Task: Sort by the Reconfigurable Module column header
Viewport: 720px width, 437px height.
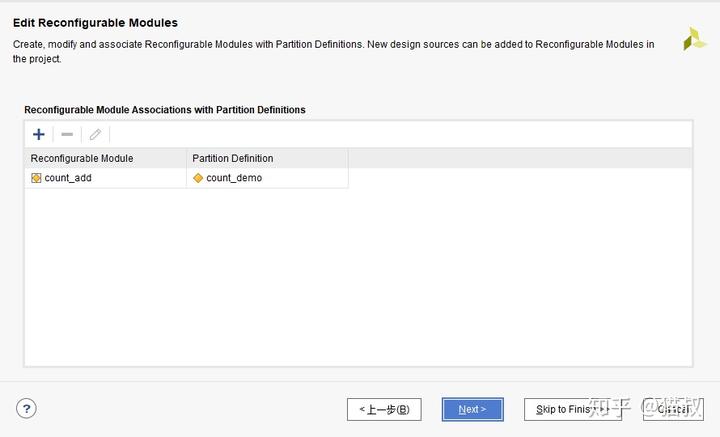Action: coord(106,158)
